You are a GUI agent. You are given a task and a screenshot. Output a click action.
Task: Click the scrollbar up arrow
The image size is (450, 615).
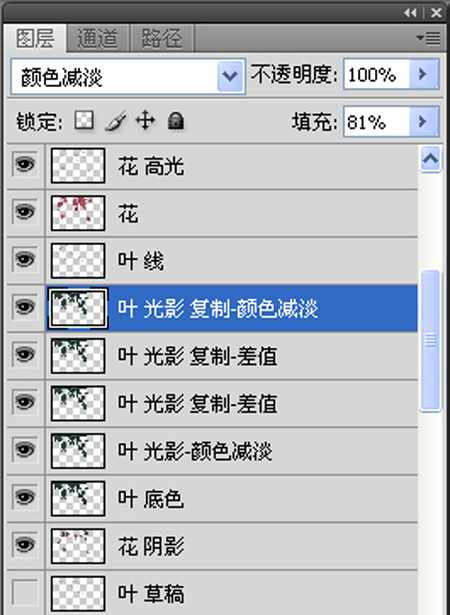(x=430, y=159)
